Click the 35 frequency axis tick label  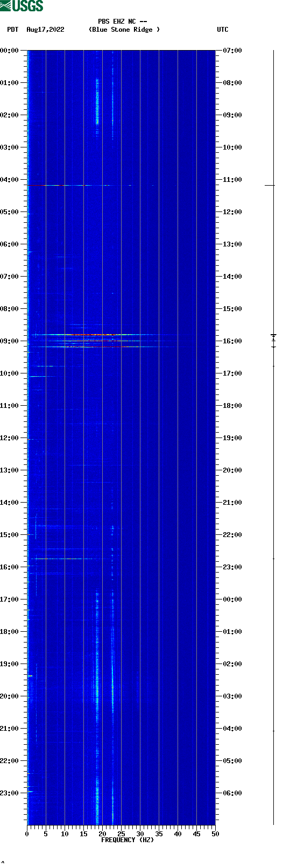point(159,834)
